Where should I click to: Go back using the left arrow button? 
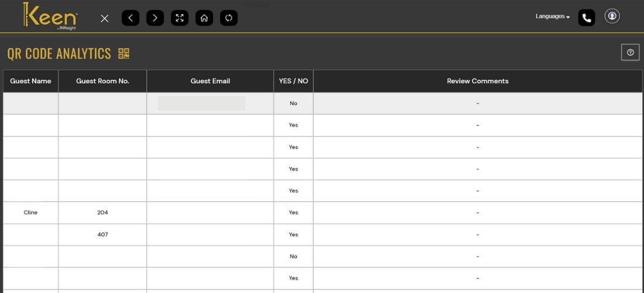click(x=131, y=18)
